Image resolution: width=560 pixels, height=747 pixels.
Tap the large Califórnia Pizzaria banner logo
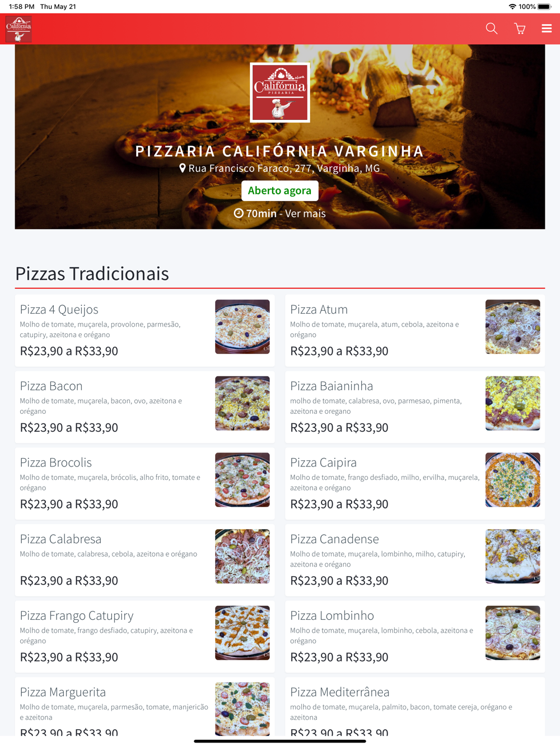coord(280,92)
